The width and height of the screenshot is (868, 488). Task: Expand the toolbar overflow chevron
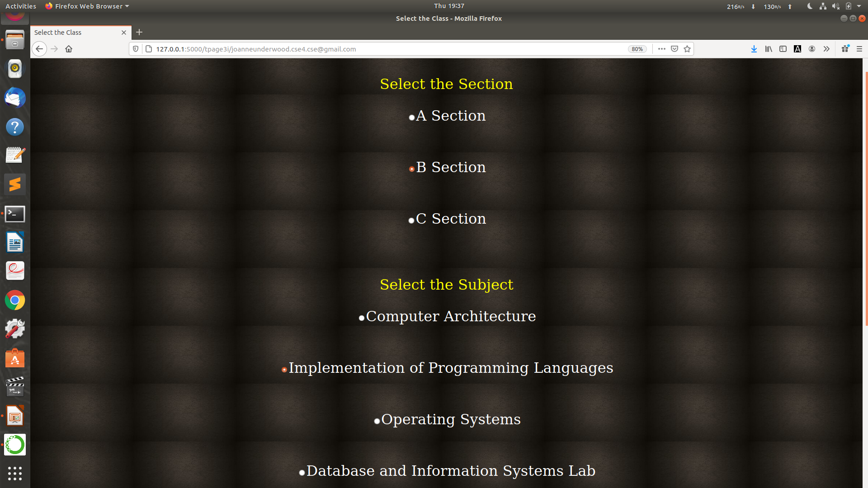point(826,49)
